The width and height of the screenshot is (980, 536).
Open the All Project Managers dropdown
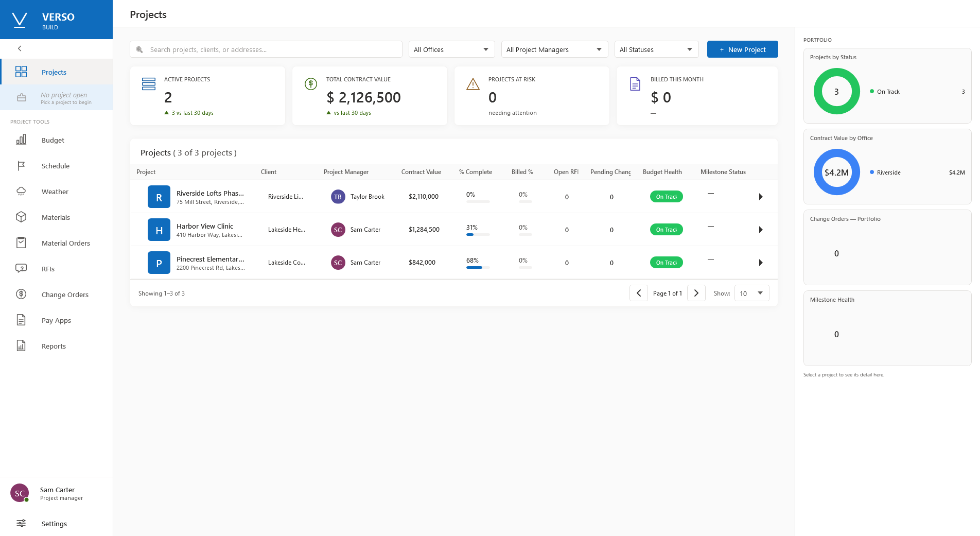click(554, 49)
